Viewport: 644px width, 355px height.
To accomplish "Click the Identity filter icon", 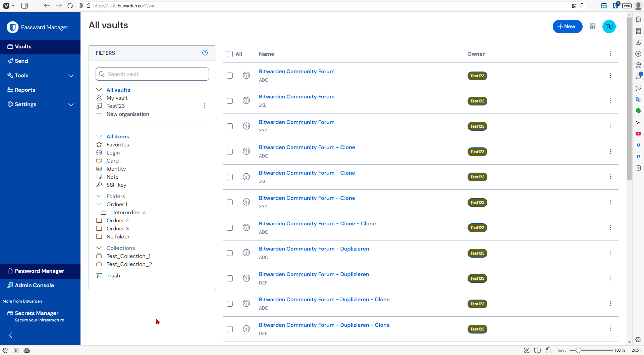I will click(x=99, y=169).
